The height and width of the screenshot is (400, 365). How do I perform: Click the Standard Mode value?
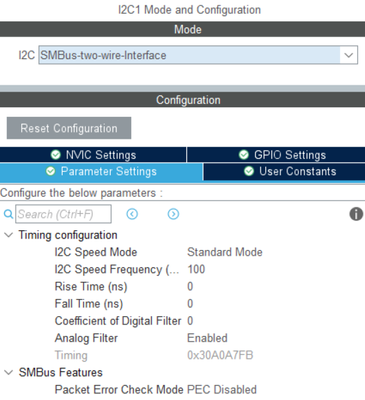click(225, 252)
